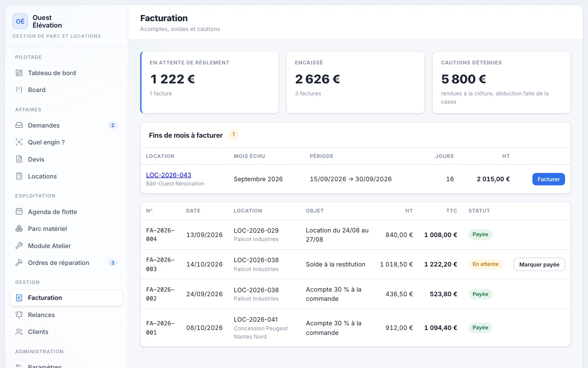Click Concession Peugeot Nantes Nord client name
This screenshot has width=588, height=368.
[x=261, y=332]
